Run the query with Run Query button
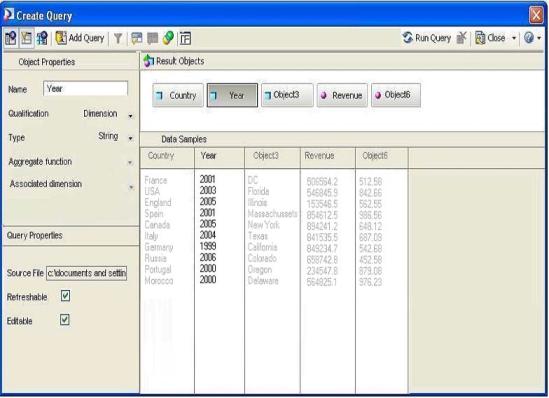 click(426, 38)
